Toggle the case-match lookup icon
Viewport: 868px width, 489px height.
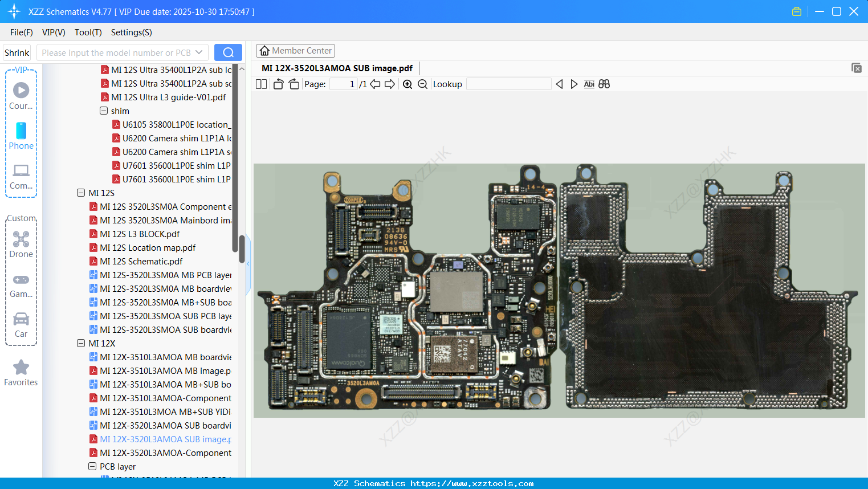[x=604, y=84]
